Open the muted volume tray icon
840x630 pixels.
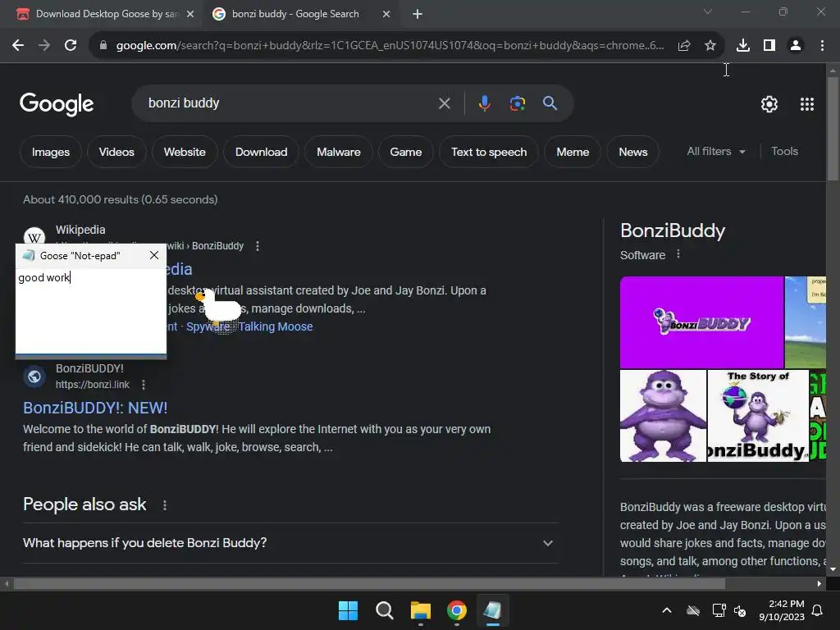740,610
